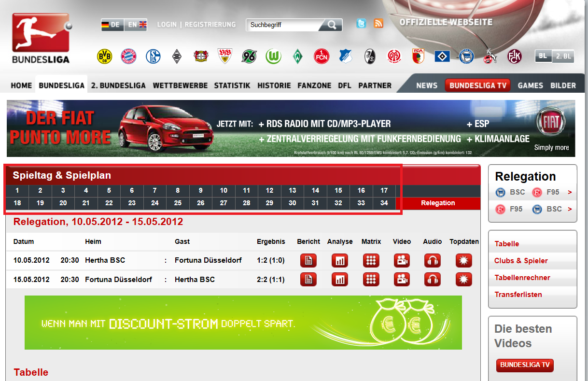Open the GAMES section

pyautogui.click(x=531, y=85)
